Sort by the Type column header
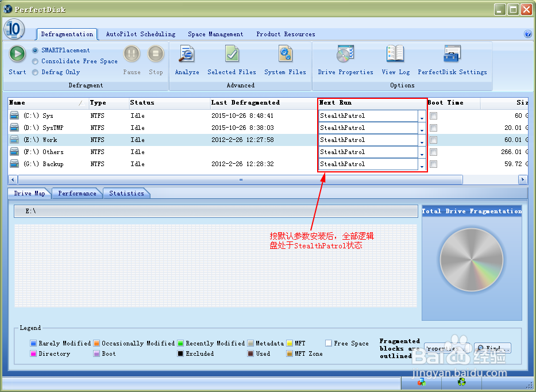Screen dimensions: 536x392 click(109, 103)
